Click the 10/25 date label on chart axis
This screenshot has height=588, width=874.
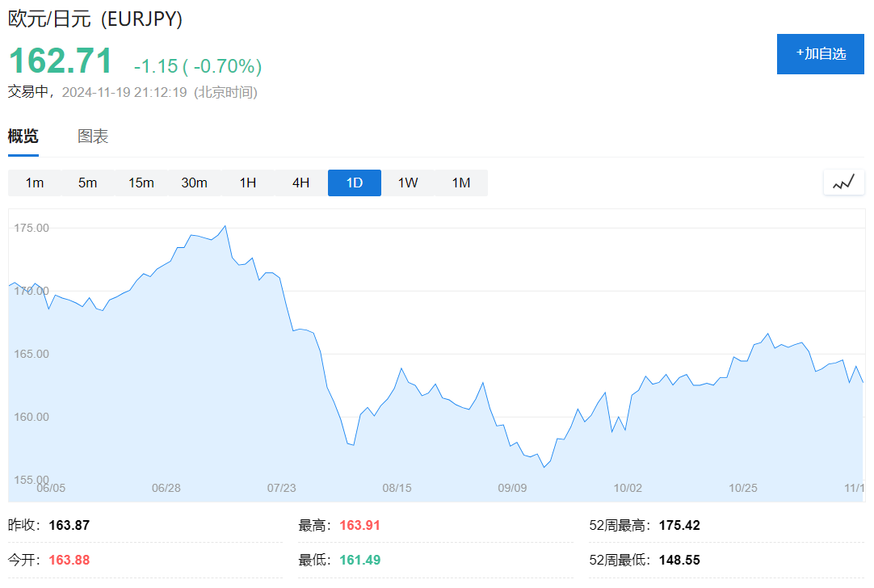pyautogui.click(x=743, y=488)
